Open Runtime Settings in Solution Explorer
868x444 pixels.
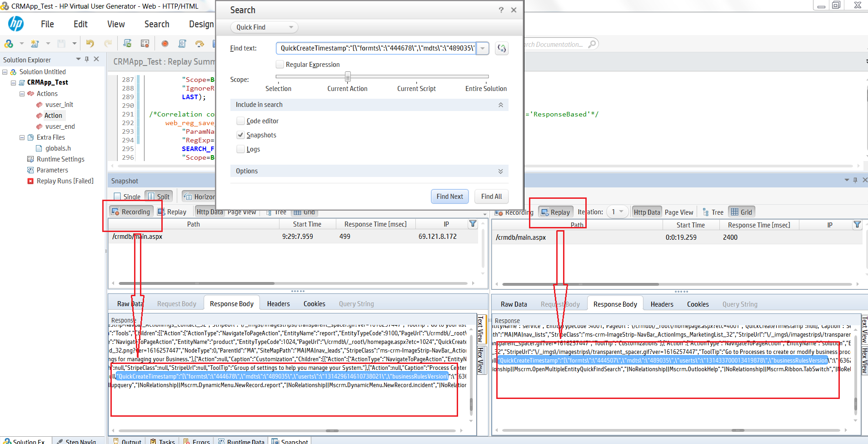60,159
